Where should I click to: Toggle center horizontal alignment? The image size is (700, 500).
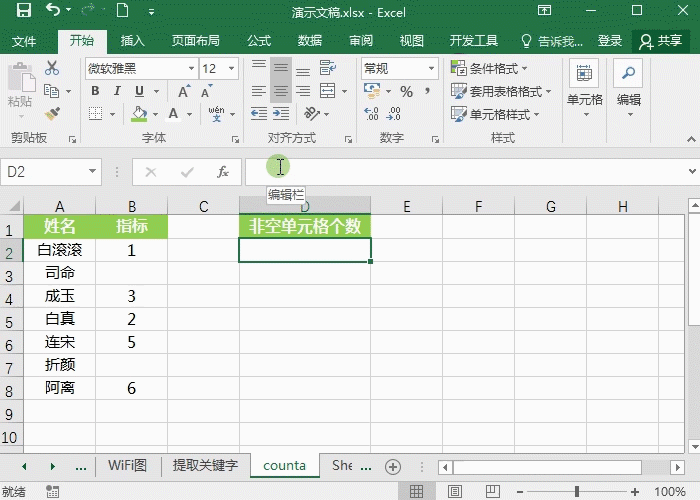coord(281,91)
